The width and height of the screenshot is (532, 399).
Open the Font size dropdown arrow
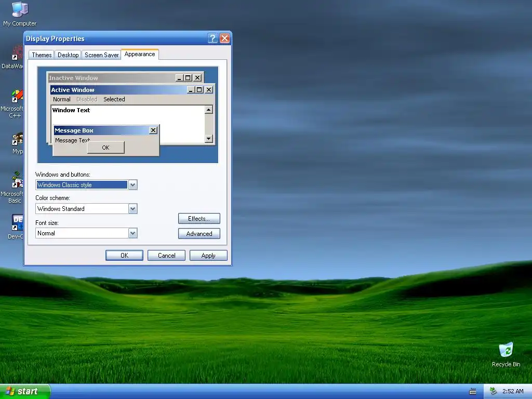(x=132, y=233)
